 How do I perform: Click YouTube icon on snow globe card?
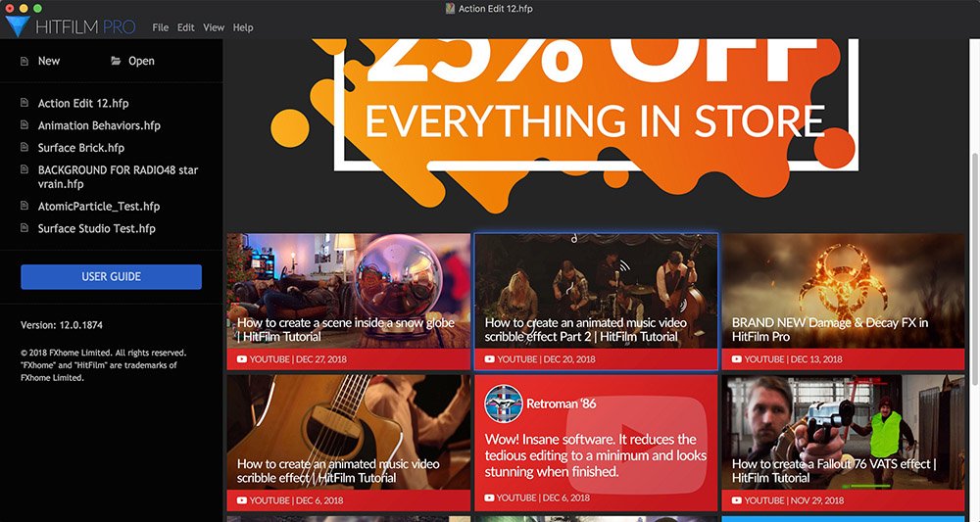click(x=241, y=359)
